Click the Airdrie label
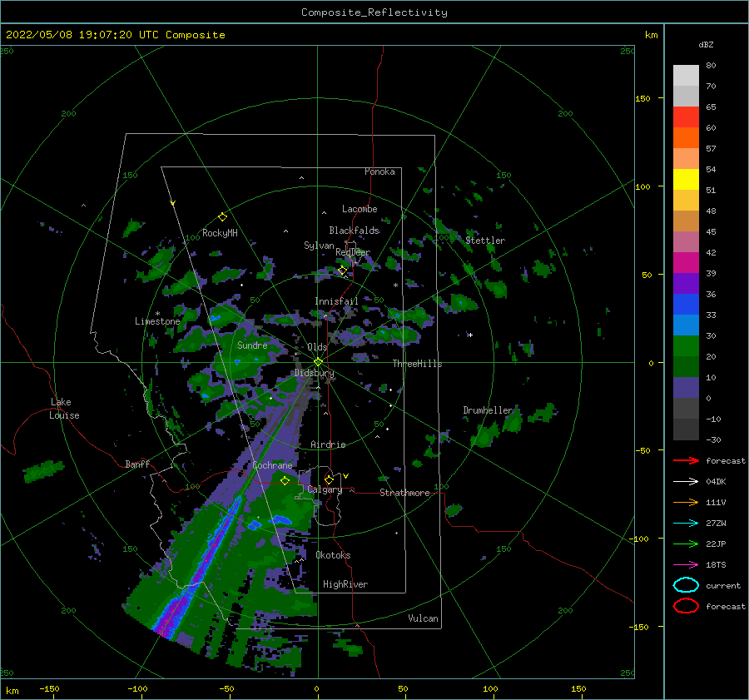The height and width of the screenshot is (700, 749). click(x=328, y=444)
